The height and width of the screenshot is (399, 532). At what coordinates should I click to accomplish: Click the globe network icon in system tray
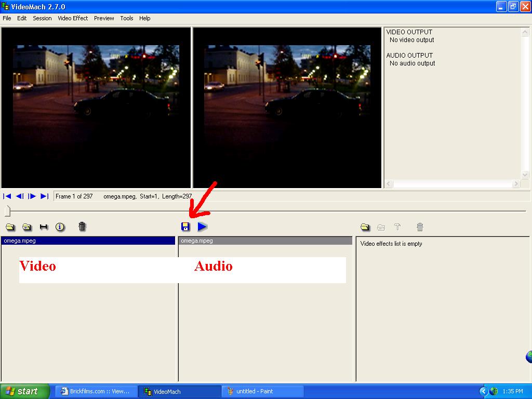[495, 391]
